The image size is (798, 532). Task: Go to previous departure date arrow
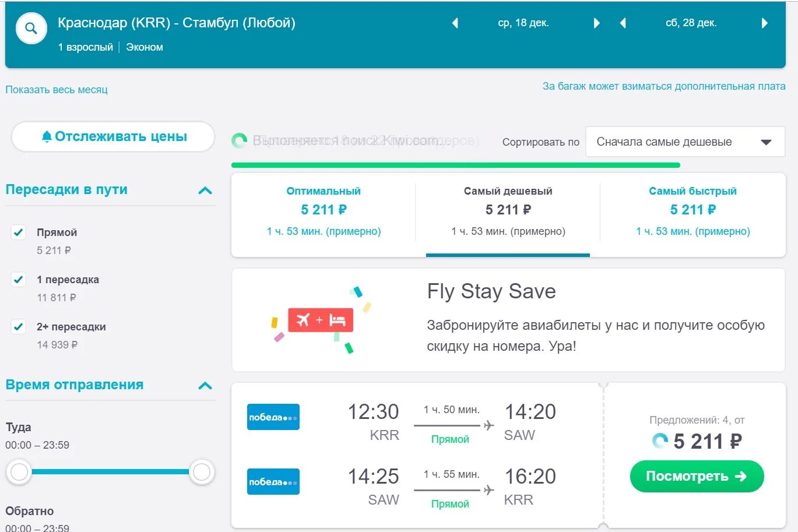[455, 23]
